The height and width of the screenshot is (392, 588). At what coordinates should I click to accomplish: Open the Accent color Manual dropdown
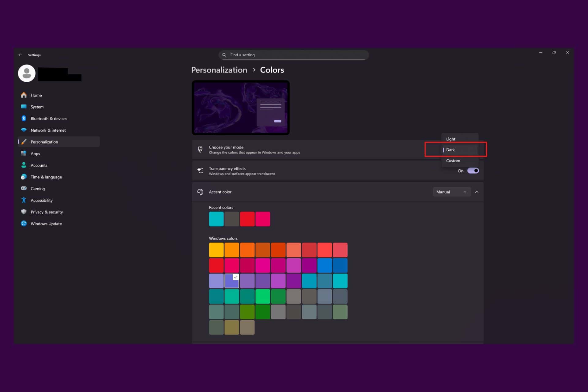coord(452,192)
